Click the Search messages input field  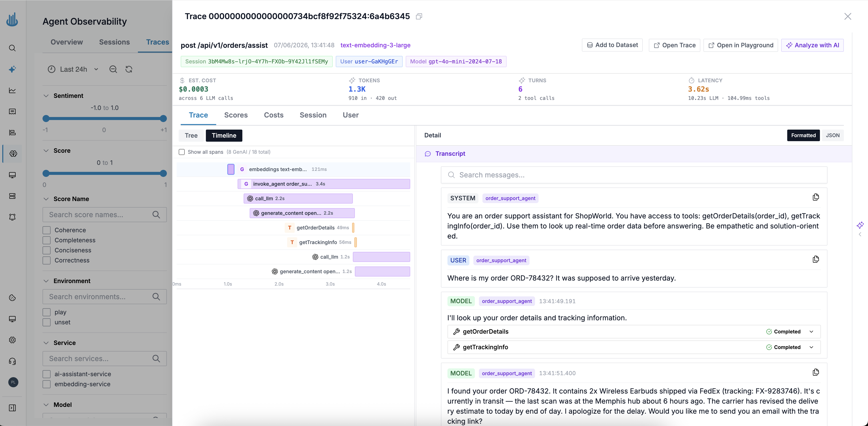634,175
